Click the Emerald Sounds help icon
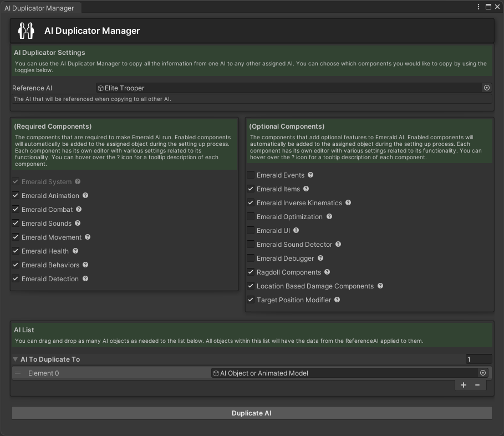Screen dimensions: 504x436 78,223
